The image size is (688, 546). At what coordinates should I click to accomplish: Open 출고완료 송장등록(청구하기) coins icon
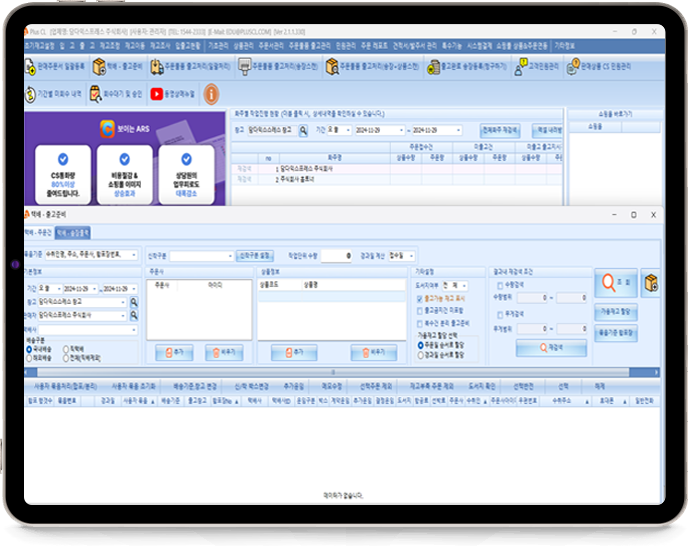click(x=434, y=67)
